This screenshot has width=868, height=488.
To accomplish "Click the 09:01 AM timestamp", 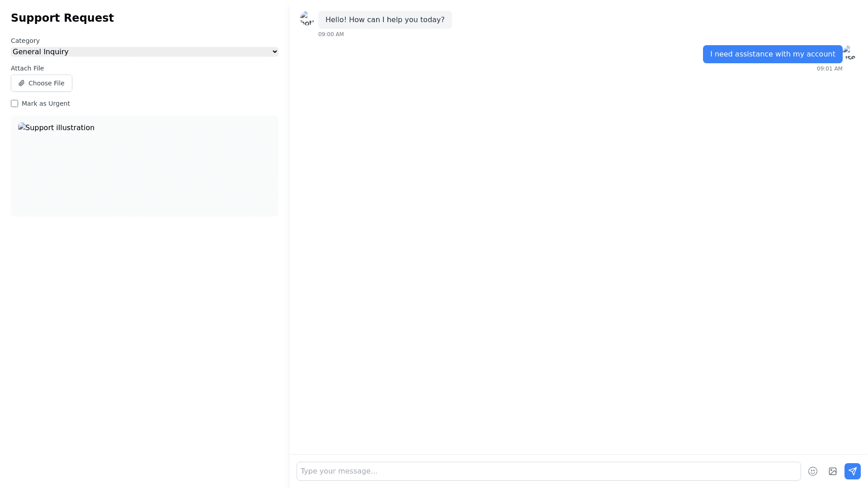I will (x=829, y=69).
